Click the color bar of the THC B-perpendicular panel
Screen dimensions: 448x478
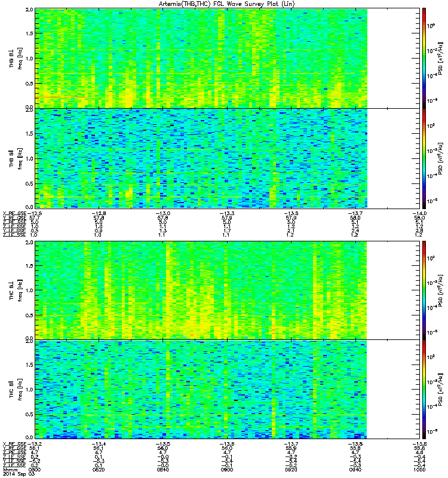[424, 290]
